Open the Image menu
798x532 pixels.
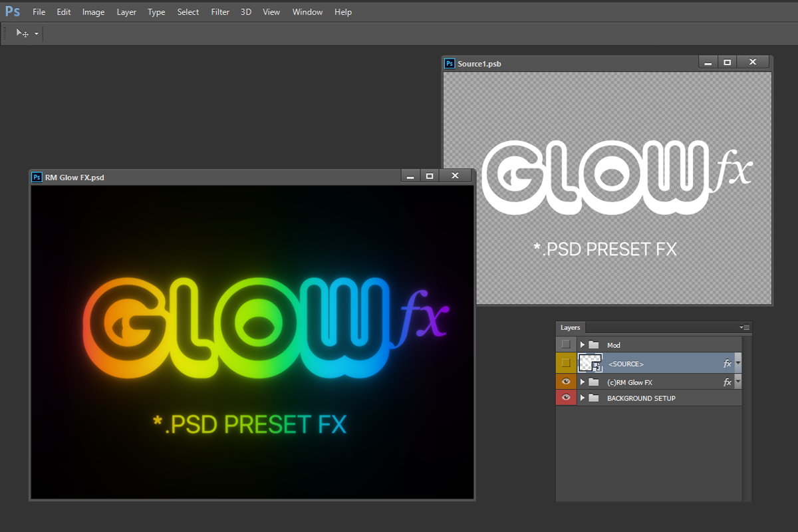[x=93, y=12]
